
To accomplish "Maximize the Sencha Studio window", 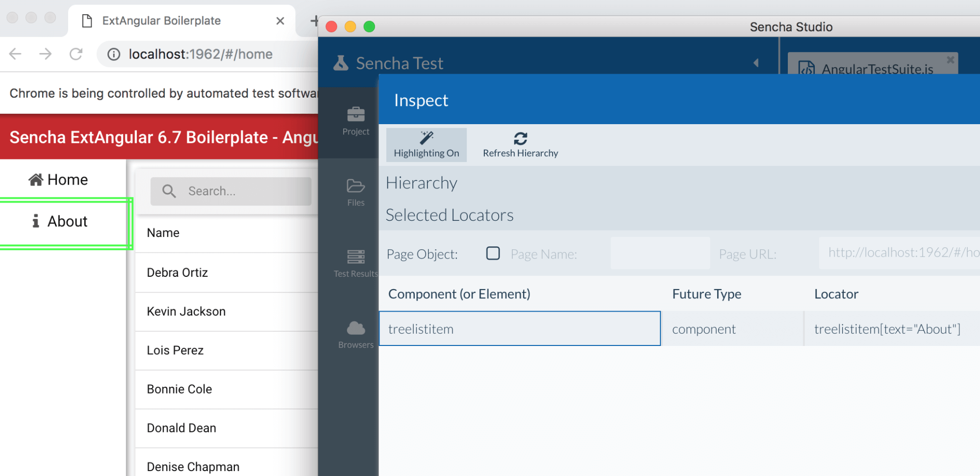I will pyautogui.click(x=369, y=26).
